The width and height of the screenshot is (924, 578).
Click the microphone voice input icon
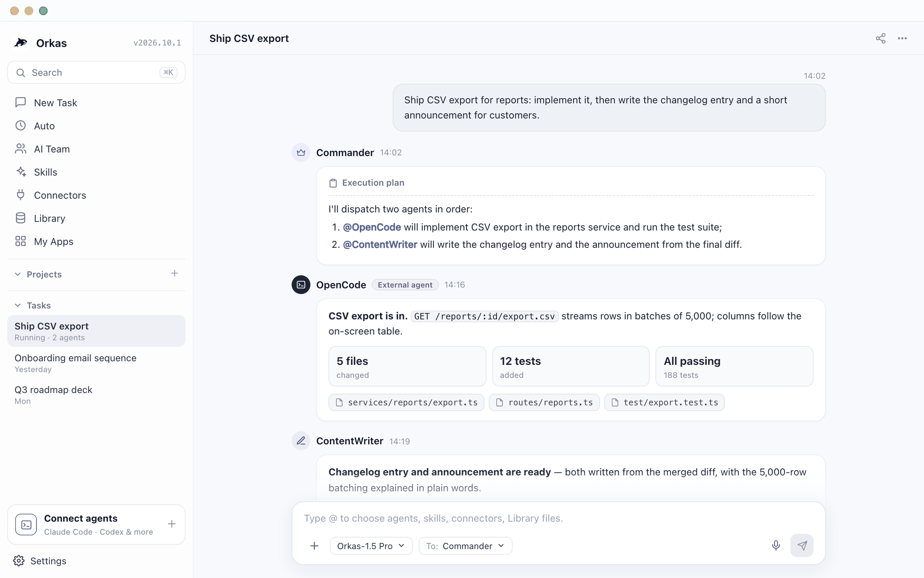pos(776,546)
